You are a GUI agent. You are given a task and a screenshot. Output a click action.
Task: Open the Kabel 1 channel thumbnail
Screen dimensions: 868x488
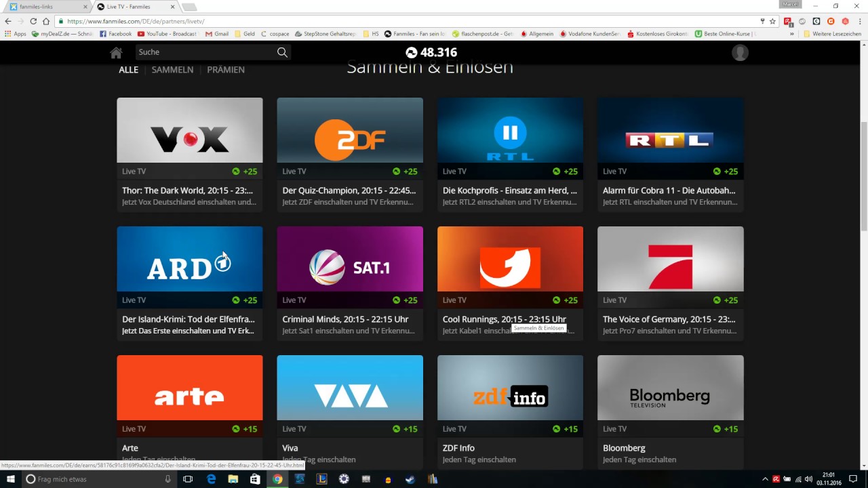tap(510, 259)
